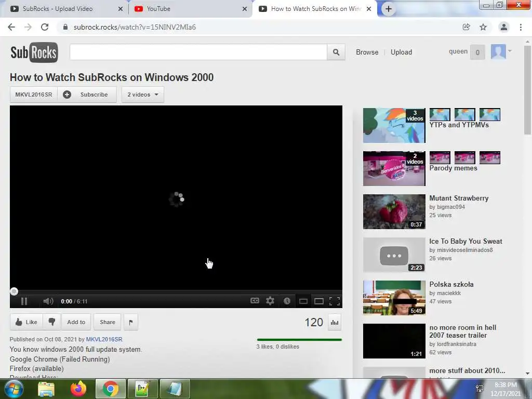Click the video progress scrubber handle
The image size is (532, 399).
[x=14, y=291]
